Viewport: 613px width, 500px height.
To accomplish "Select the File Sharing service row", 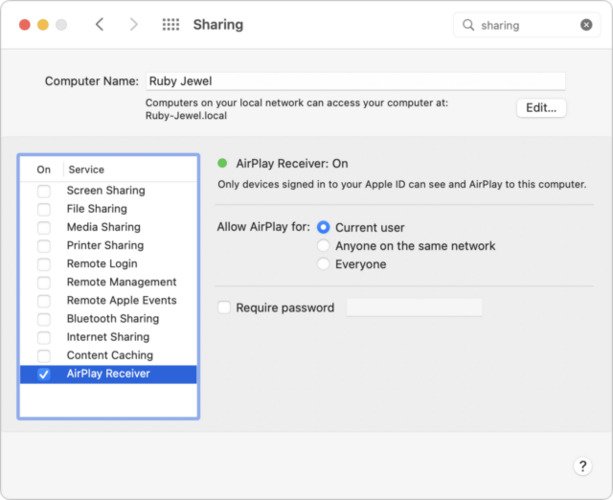I will click(x=108, y=209).
